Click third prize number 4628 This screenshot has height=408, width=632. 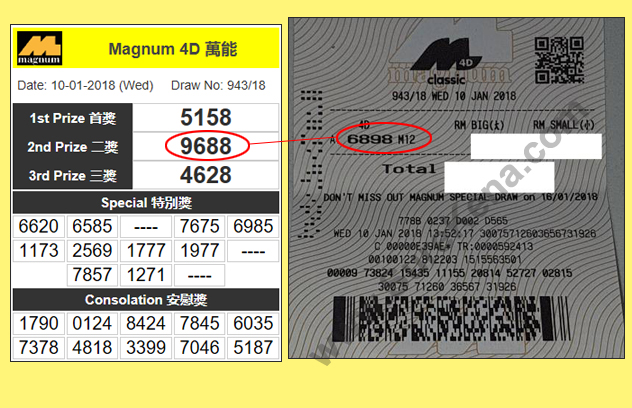pyautogui.click(x=206, y=175)
